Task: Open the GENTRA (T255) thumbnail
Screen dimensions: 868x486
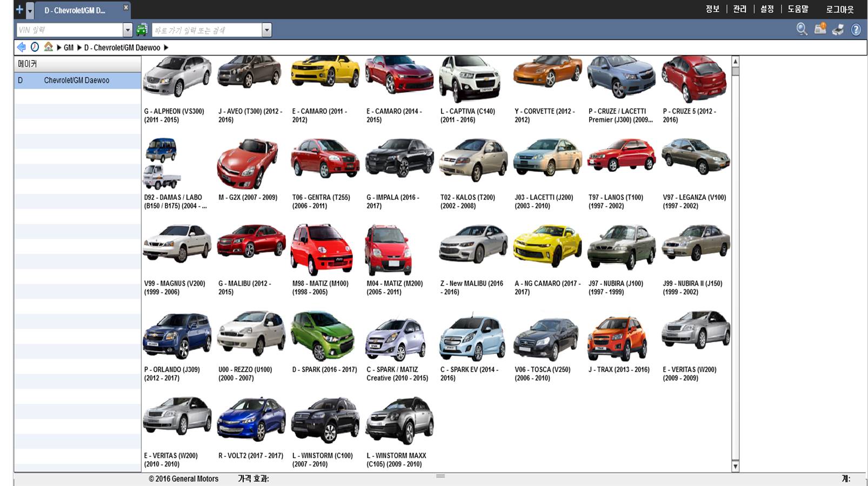Action: point(325,158)
